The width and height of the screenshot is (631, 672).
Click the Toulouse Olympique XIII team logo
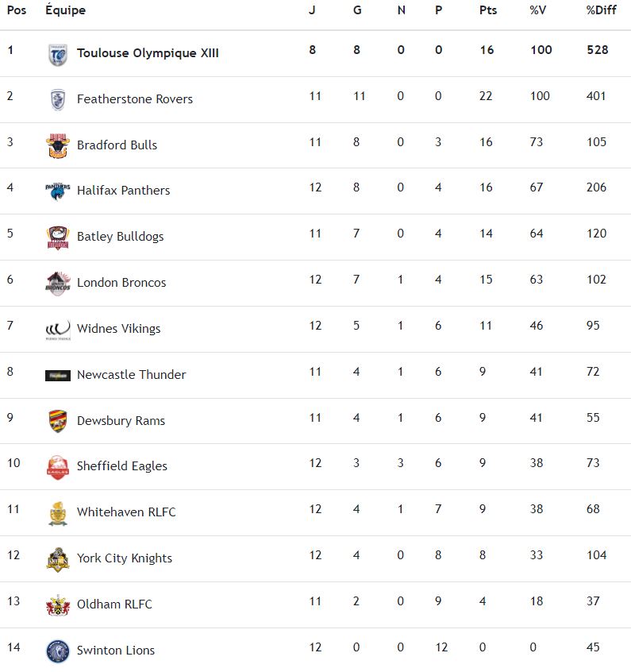58,54
